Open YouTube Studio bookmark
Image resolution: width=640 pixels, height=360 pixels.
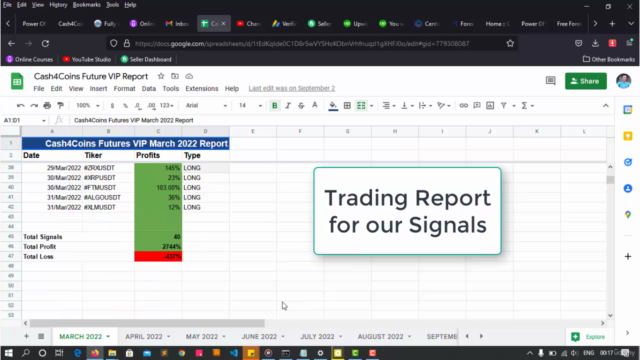pyautogui.click(x=87, y=59)
